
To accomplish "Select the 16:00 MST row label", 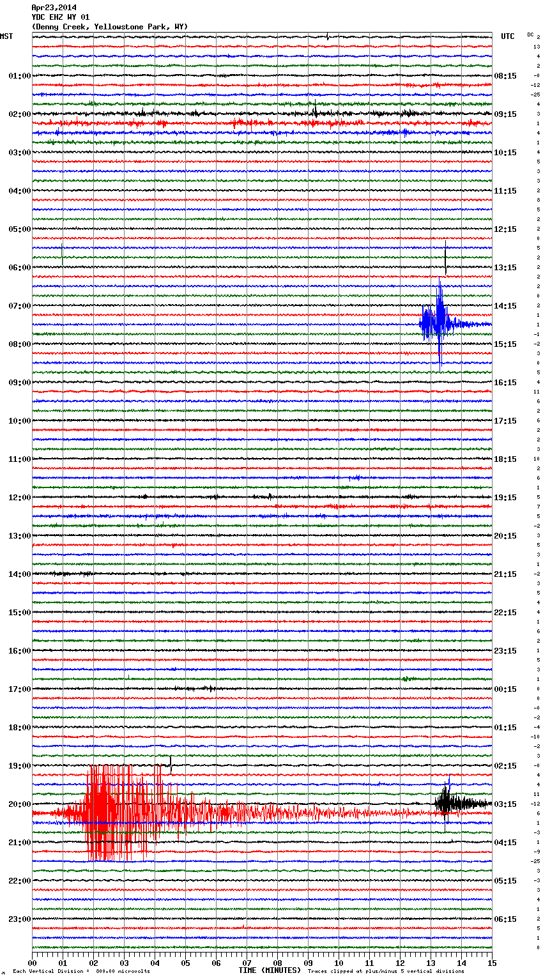I will click(20, 651).
